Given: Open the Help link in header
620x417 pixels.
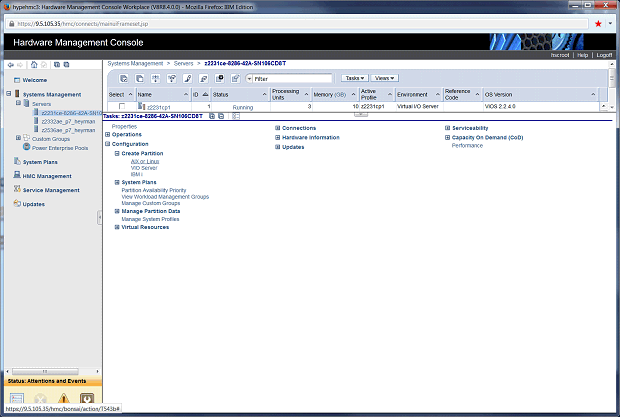Looking at the screenshot, I should point(582,55).
